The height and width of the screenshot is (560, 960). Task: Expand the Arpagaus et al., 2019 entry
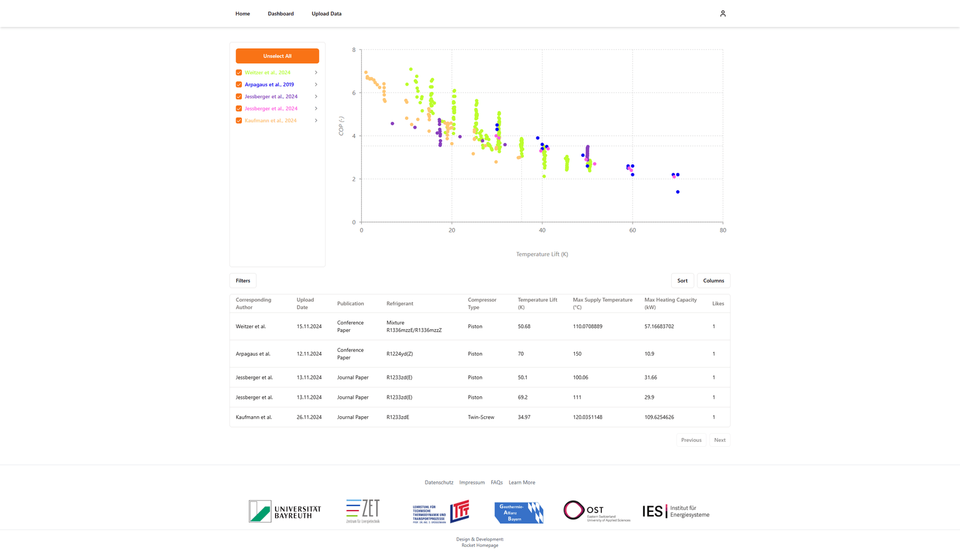tap(316, 84)
